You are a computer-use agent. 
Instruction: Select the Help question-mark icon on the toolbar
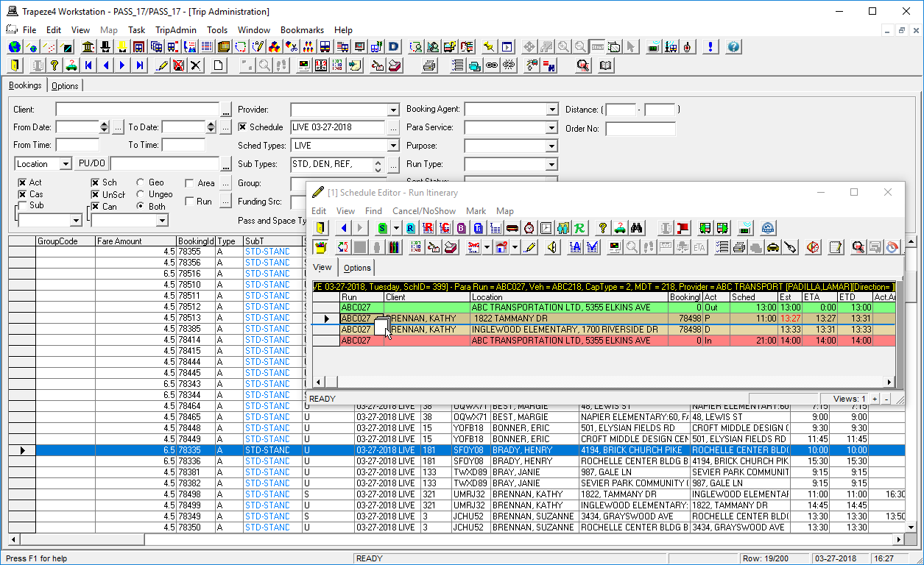pos(731,46)
